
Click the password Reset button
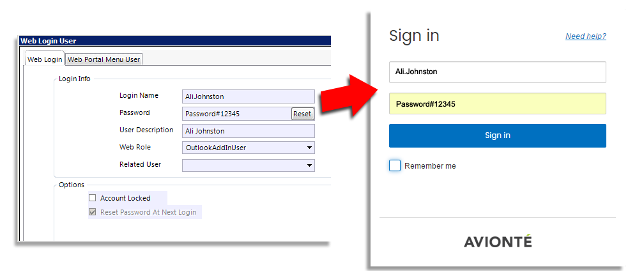302,114
